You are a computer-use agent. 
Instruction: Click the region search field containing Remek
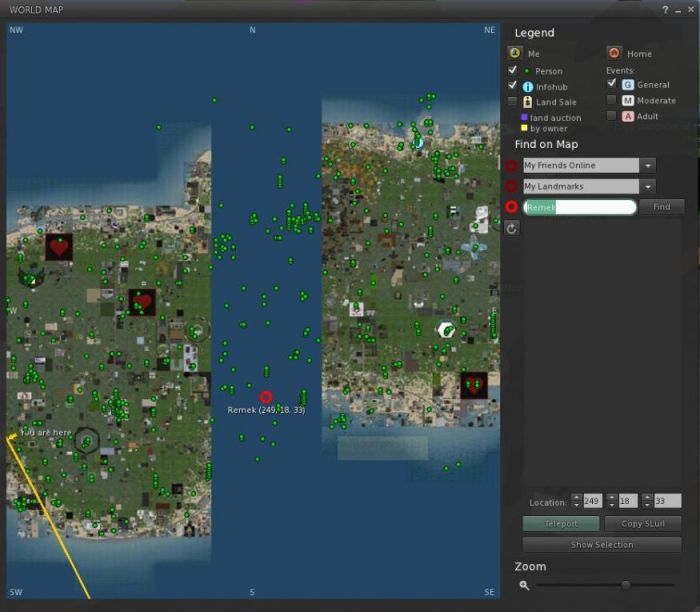click(579, 207)
